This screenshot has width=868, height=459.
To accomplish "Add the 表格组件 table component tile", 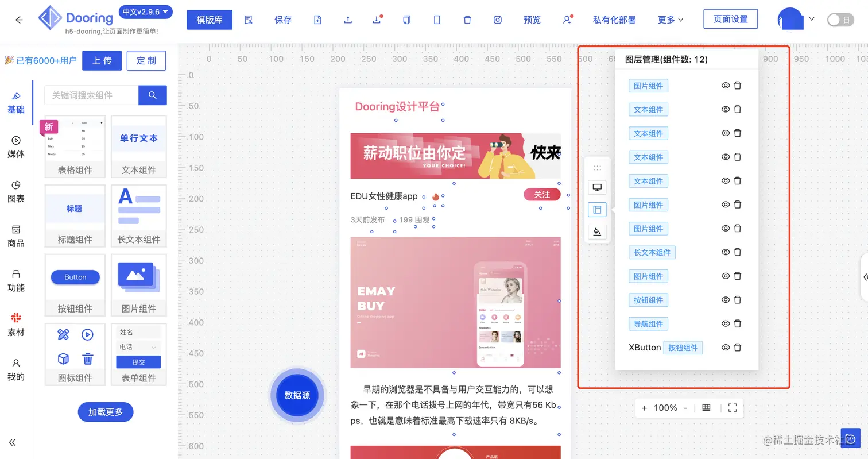I will (x=75, y=146).
